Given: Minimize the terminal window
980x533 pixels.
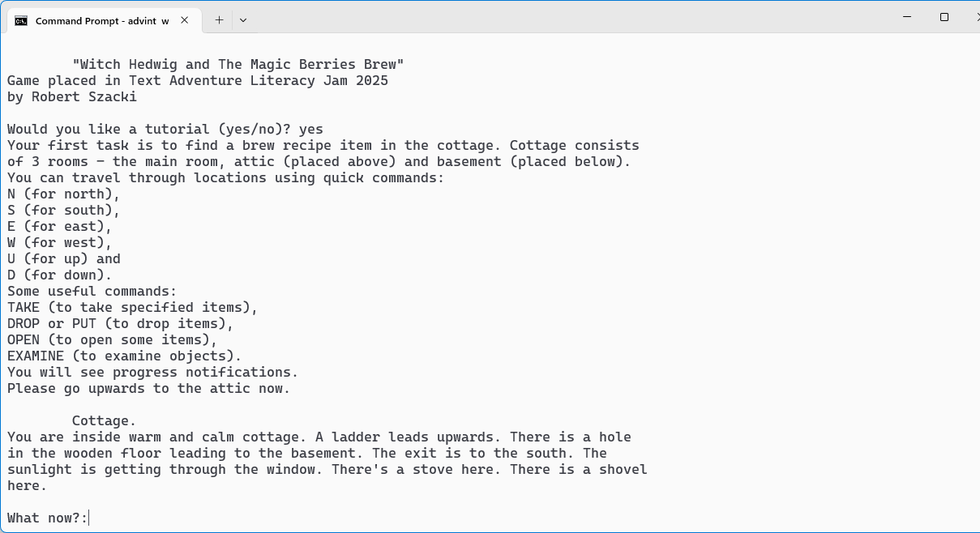Looking at the screenshot, I should click(907, 17).
